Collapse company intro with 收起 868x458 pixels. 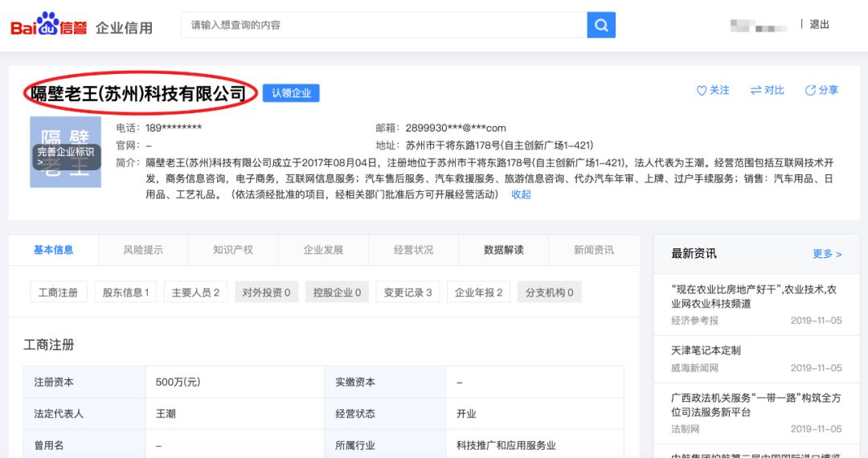tap(521, 194)
